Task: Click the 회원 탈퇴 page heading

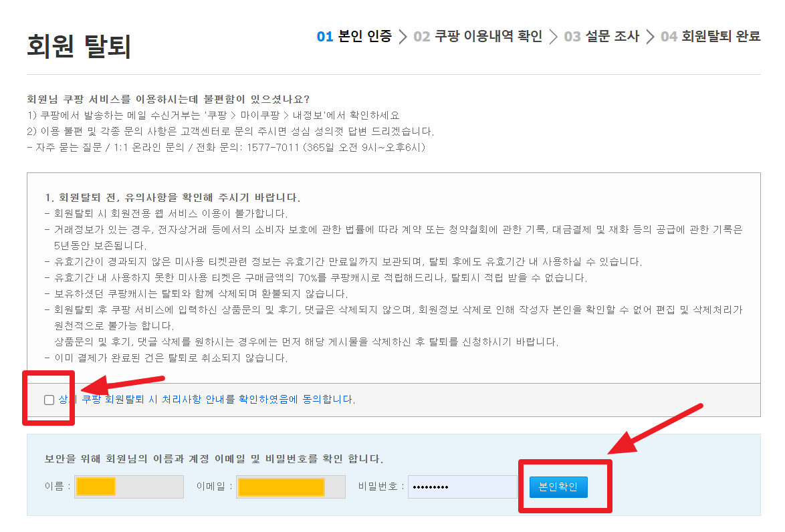Action: pyautogui.click(x=79, y=47)
